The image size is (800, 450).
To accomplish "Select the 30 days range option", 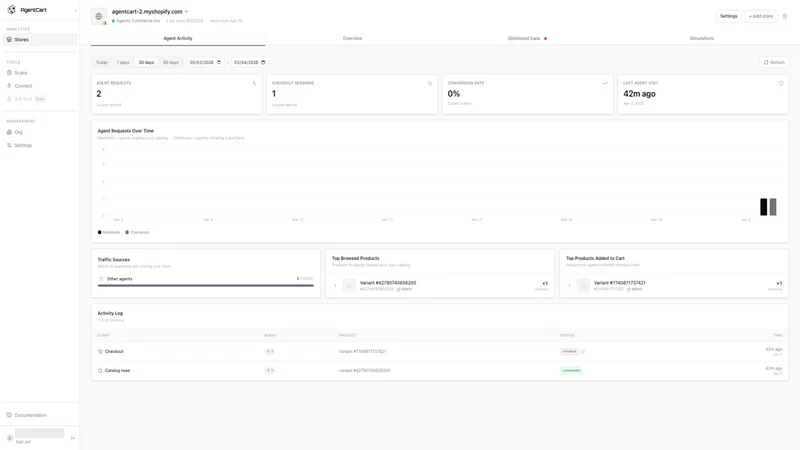I will (146, 62).
